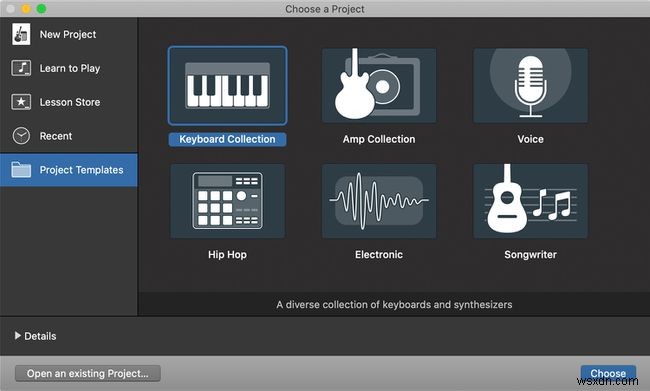Click the Amp Collection label
Image resolution: width=650 pixels, height=391 pixels.
tap(379, 139)
